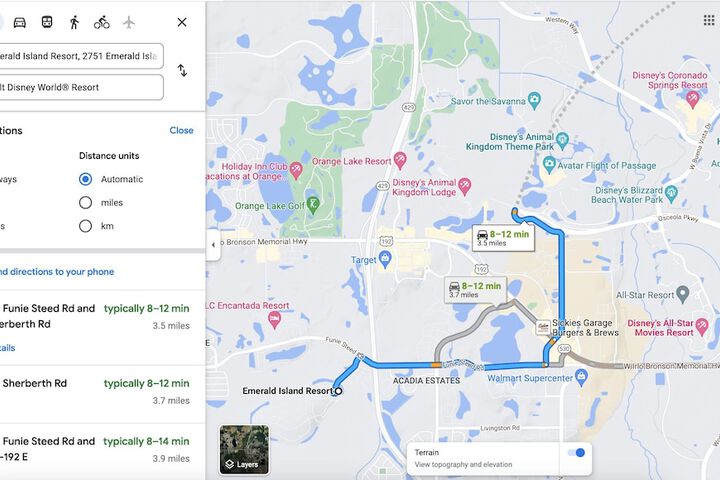This screenshot has height=480, width=720.
Task: Edit Emerald Island Resort starting point field
Action: coord(81,56)
